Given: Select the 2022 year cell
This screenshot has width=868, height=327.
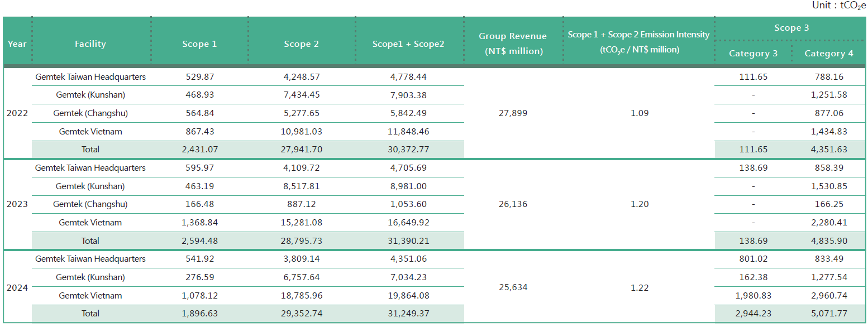Looking at the screenshot, I should (17, 113).
